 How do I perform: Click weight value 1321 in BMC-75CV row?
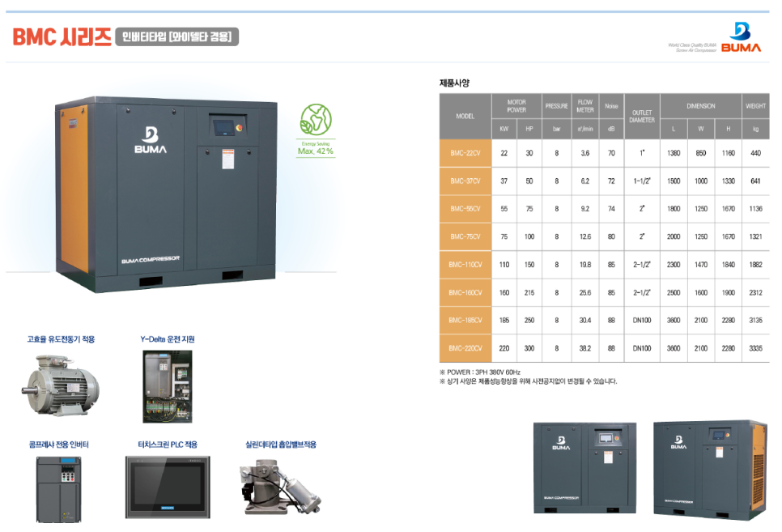(755, 237)
